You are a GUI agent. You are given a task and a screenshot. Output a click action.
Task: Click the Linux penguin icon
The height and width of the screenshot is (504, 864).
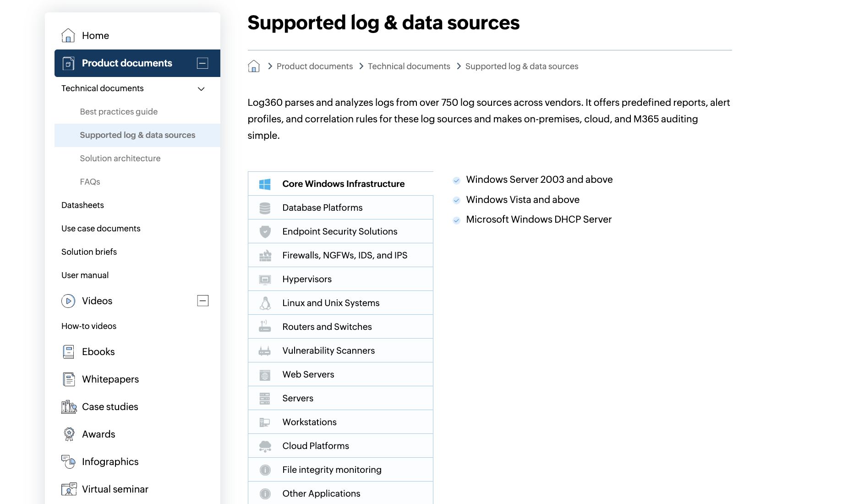click(x=265, y=303)
